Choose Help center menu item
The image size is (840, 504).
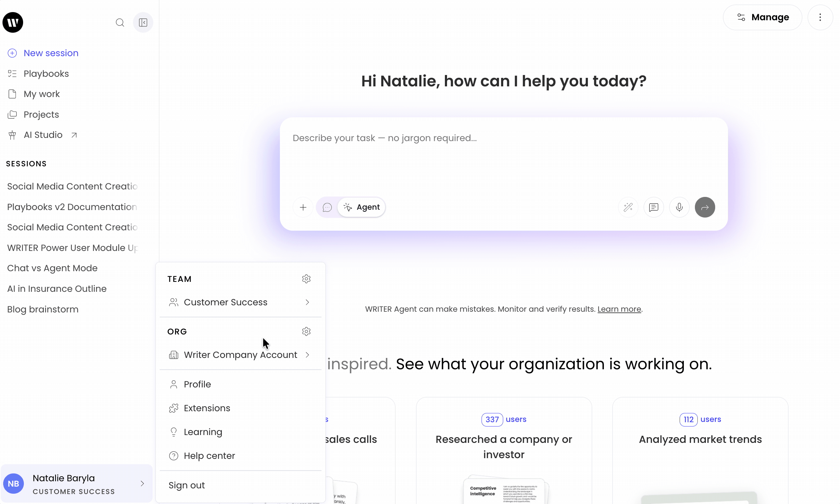coord(209,456)
